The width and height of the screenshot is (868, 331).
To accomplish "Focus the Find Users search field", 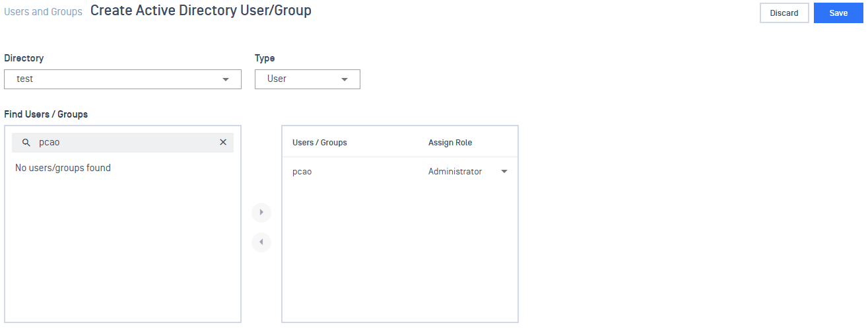I will 125,143.
